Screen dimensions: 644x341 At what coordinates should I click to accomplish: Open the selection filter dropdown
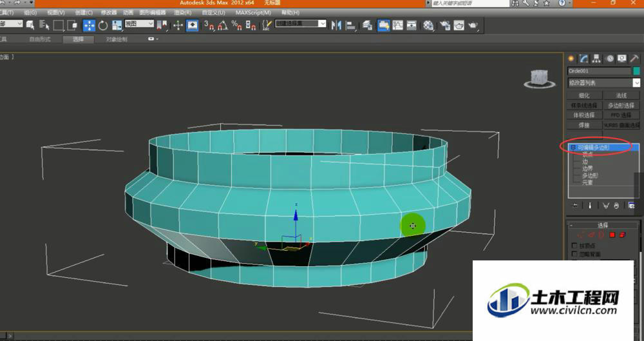tap(11, 24)
